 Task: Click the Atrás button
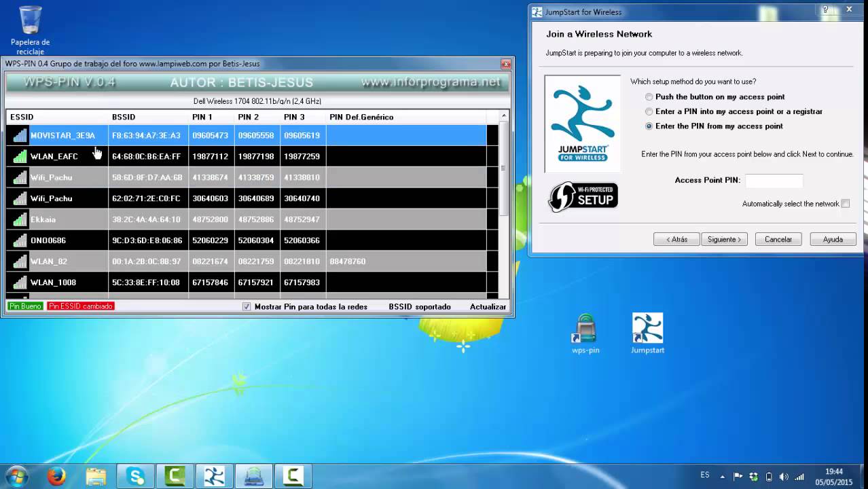coord(676,240)
